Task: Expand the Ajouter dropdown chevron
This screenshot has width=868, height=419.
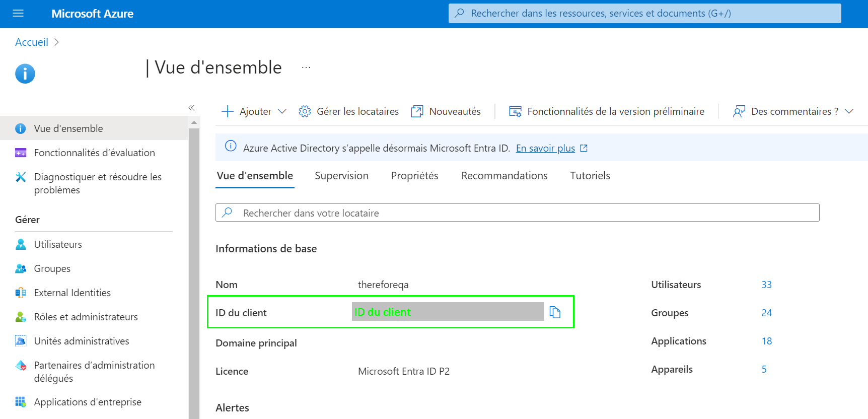Action: tap(282, 111)
